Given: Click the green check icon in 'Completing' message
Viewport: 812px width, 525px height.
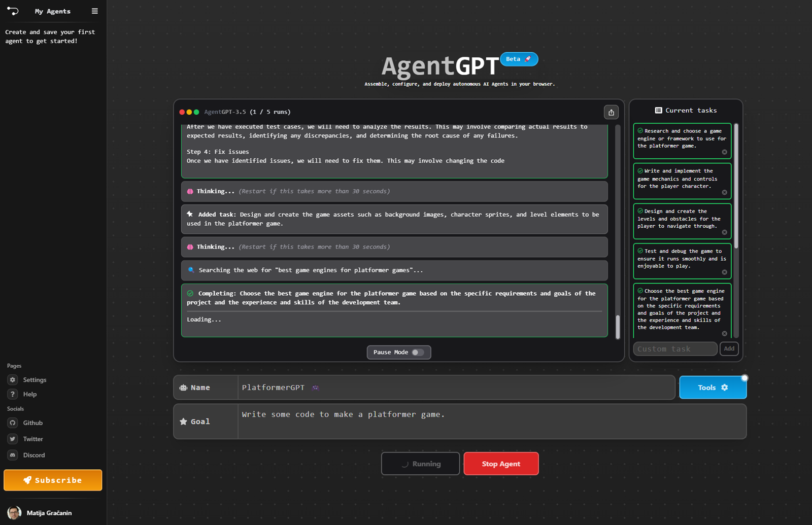Looking at the screenshot, I should click(x=190, y=293).
